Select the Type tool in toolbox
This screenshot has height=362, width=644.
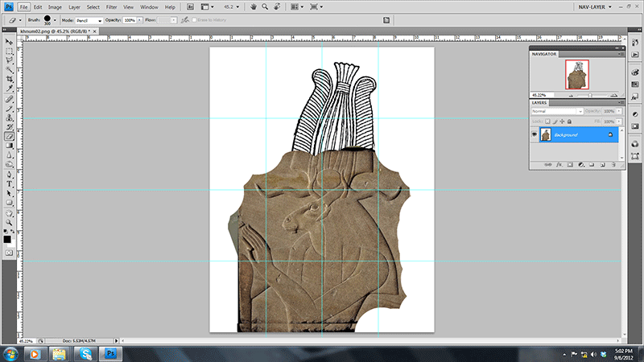(10, 183)
